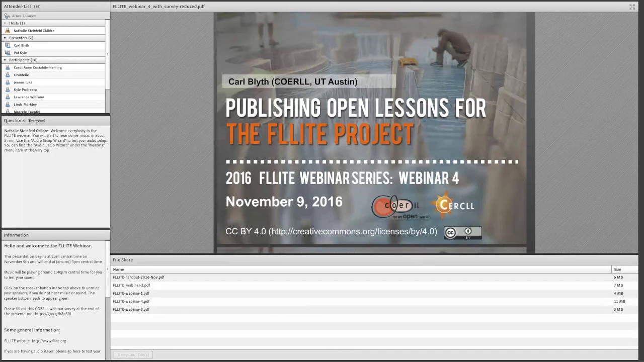Select participant Linda Markley
644x362 pixels.
click(53, 104)
